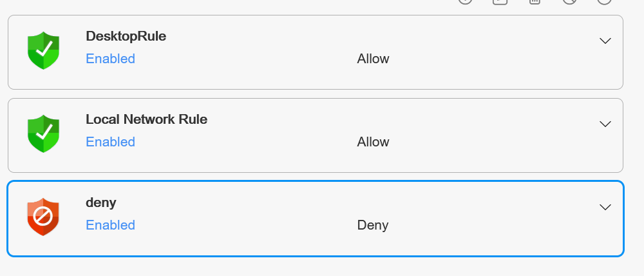
Task: Click the green shield beside Local Network Rule
Action: 43,133
